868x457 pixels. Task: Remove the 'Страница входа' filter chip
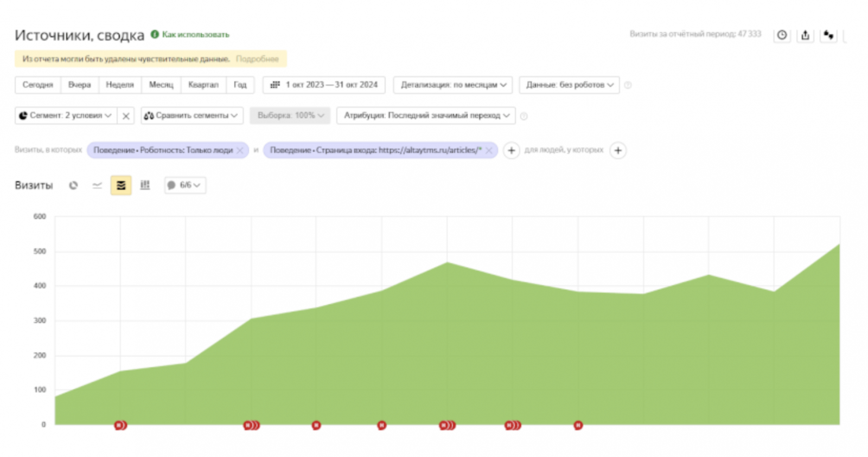coord(489,150)
